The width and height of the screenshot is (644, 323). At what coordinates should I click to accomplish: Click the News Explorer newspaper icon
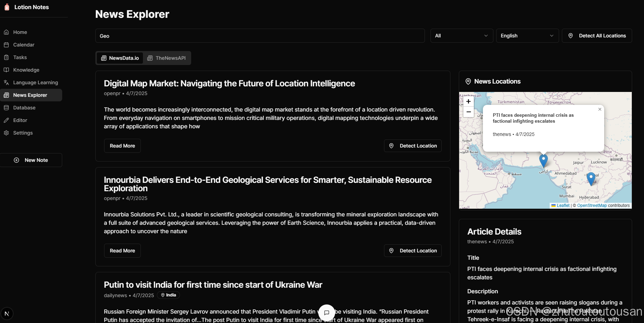point(6,95)
